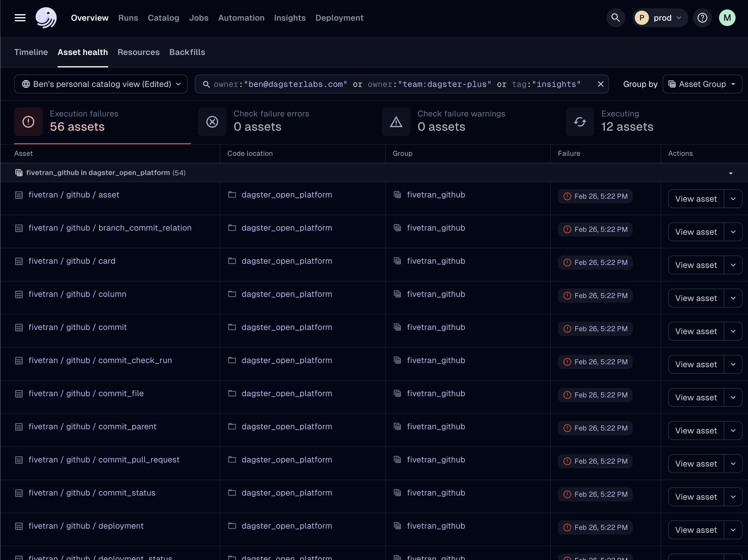Open the Asset Group group-by dropdown

pyautogui.click(x=702, y=84)
